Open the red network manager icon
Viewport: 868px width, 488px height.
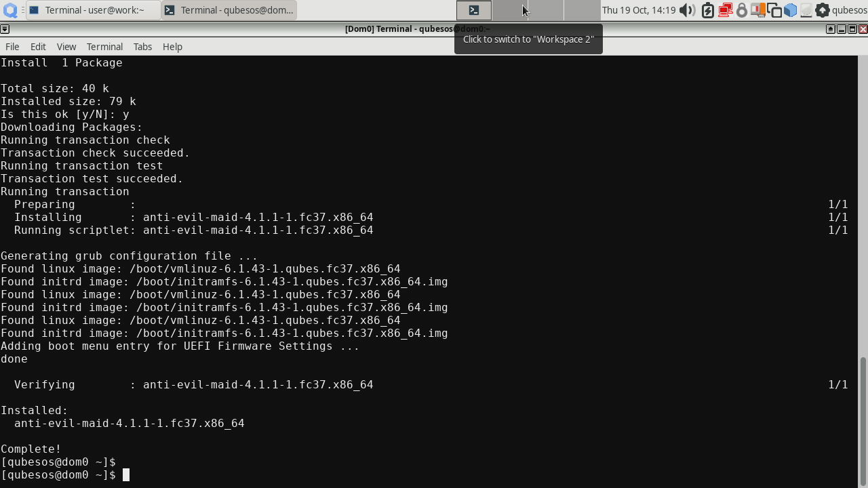click(x=725, y=10)
